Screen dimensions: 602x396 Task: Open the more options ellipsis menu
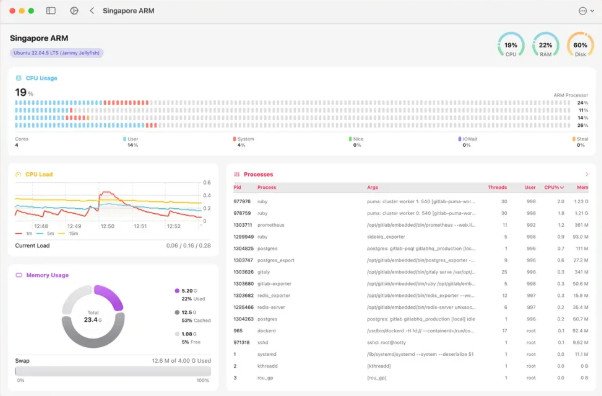[582, 11]
